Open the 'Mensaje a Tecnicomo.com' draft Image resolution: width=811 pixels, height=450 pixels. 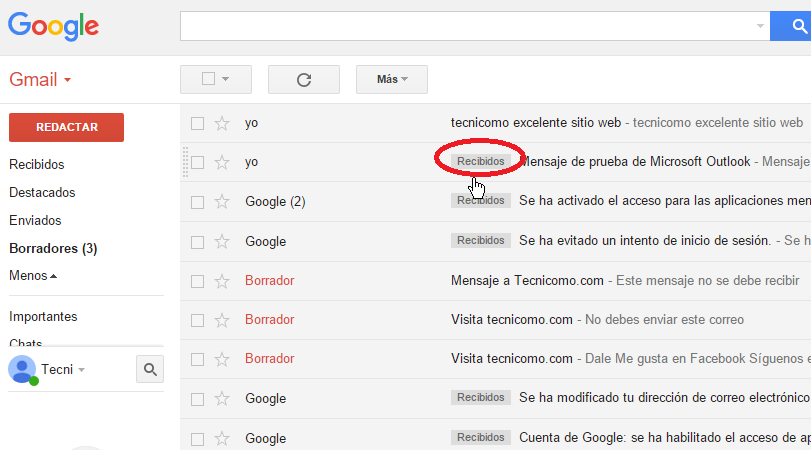coord(527,281)
